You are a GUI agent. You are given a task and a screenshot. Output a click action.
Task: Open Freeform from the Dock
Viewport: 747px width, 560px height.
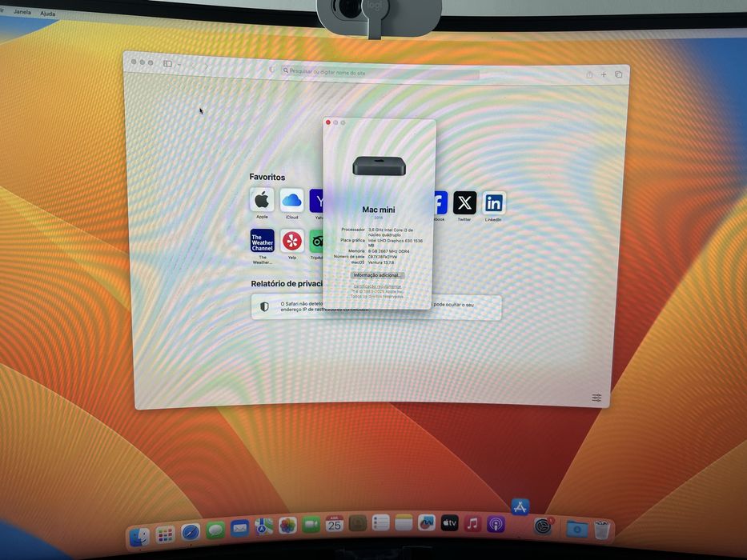tap(427, 523)
